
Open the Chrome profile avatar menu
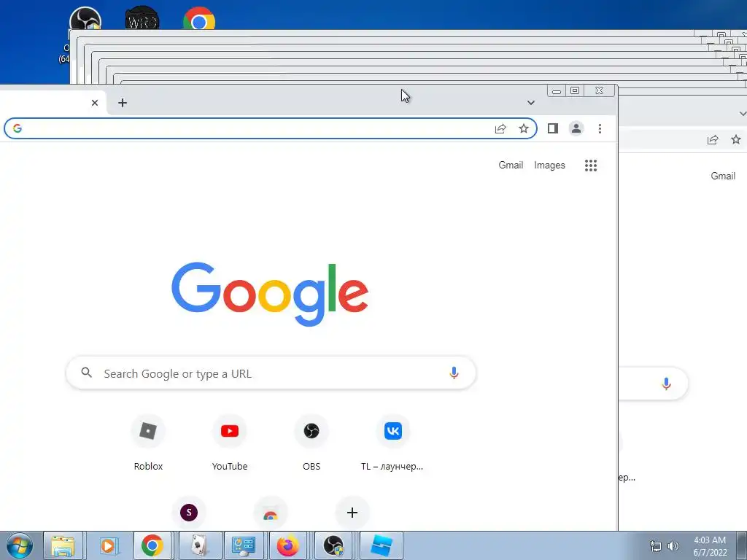(576, 128)
